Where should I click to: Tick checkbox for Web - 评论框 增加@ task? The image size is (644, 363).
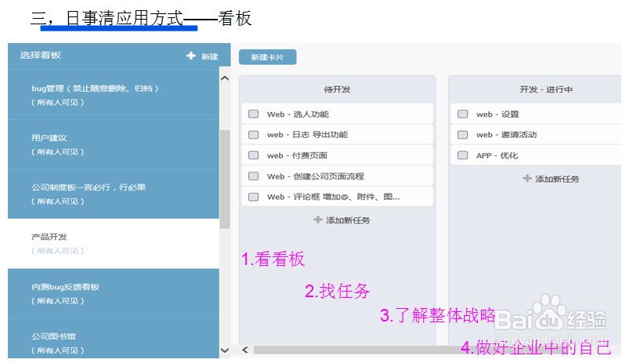click(253, 197)
